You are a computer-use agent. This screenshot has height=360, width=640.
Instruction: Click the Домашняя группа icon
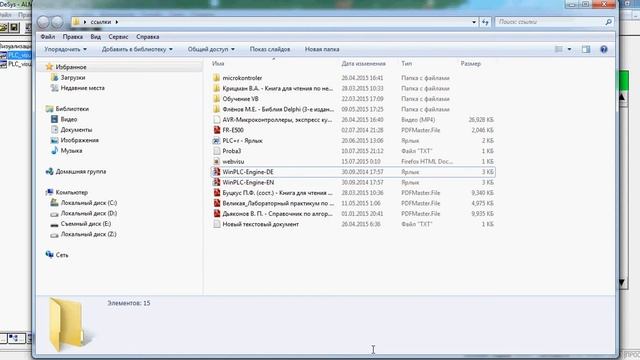point(49,171)
